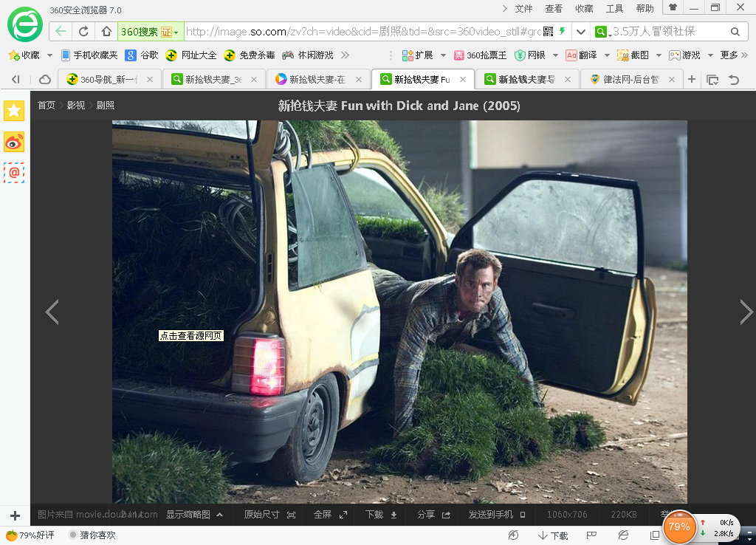Open the 查看 menu
Viewport: 756px width, 545px height.
[554, 9]
